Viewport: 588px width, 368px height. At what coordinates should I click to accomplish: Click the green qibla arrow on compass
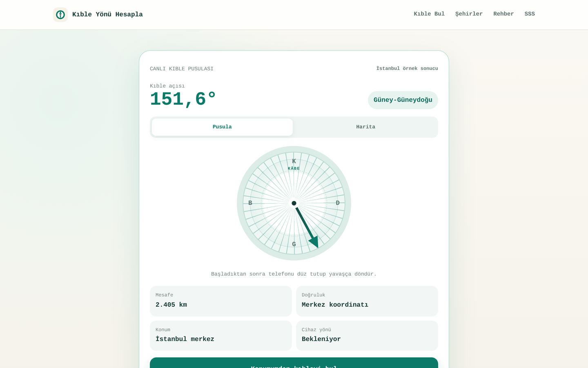(x=307, y=227)
